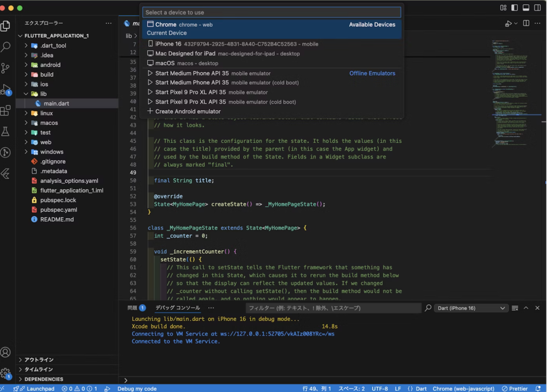Expand the DEPENDENCIES section
Screen dimensions: 547x392
[67, 379]
